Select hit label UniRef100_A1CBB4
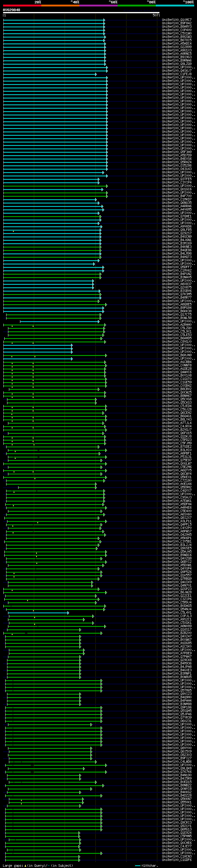Viewport: 197px width, 868px height. coord(177,362)
